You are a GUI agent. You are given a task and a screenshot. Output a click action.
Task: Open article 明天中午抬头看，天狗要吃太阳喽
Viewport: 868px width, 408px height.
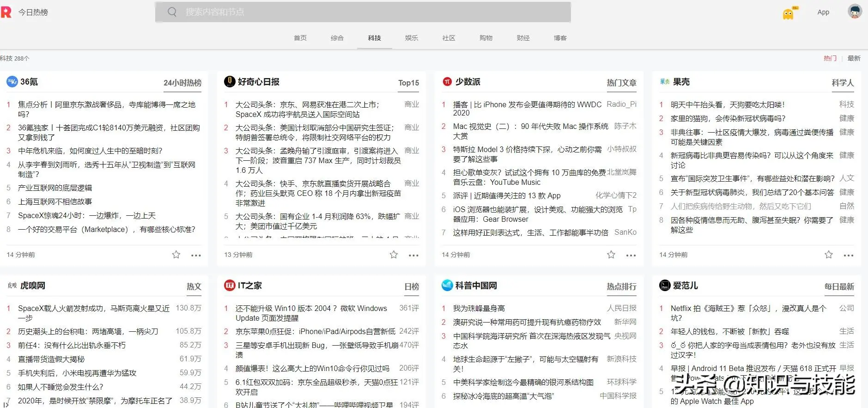pyautogui.click(x=728, y=105)
